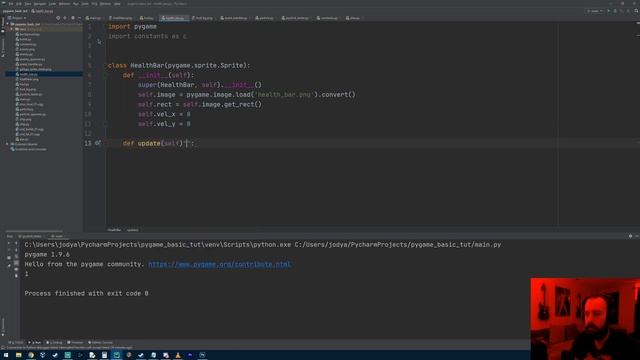Open the Terminal tool window tab
640x360 pixels.
click(x=76, y=342)
